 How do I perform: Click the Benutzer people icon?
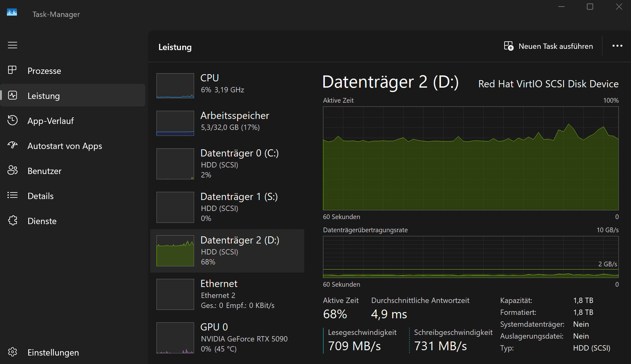tap(13, 170)
